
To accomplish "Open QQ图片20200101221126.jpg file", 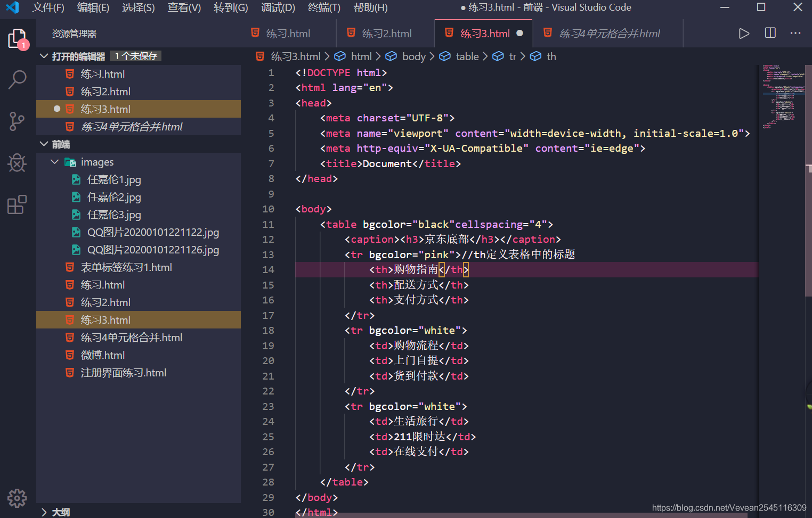I will 139,249.
